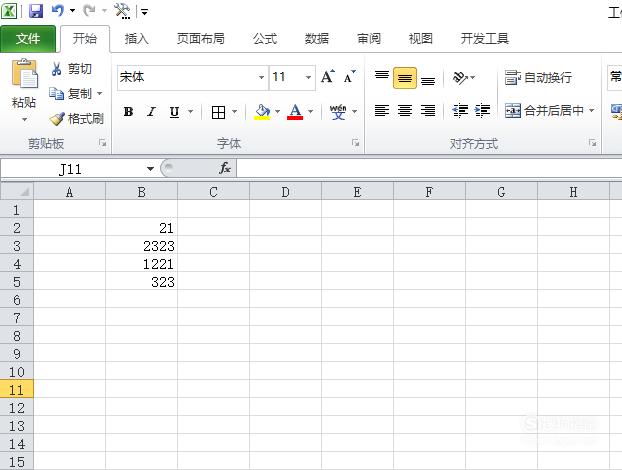Click the text orientation icon
This screenshot has height=470, width=622.
click(x=460, y=77)
